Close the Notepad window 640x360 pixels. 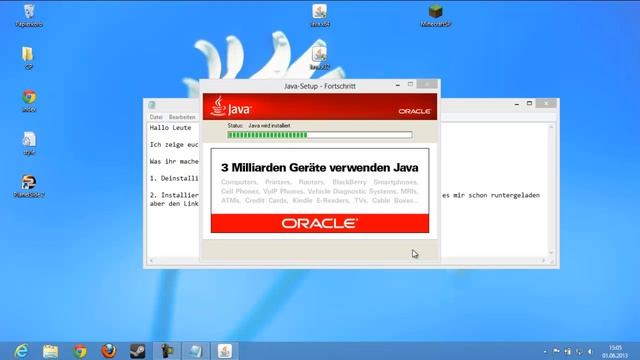[x=546, y=104]
